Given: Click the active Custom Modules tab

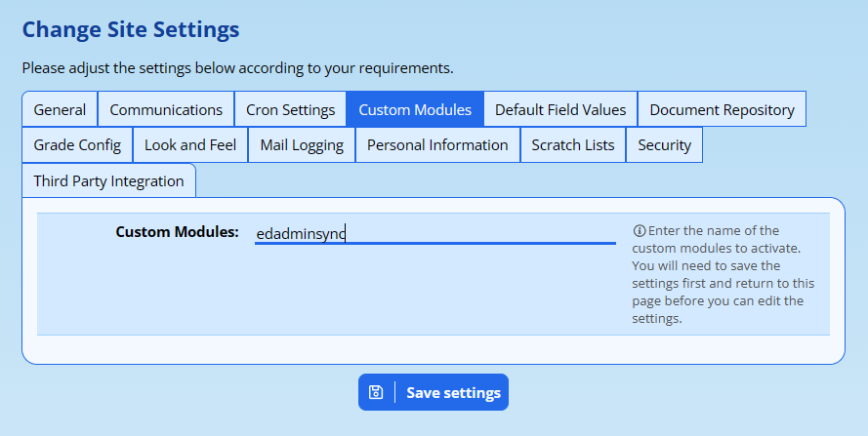Looking at the screenshot, I should [x=415, y=109].
